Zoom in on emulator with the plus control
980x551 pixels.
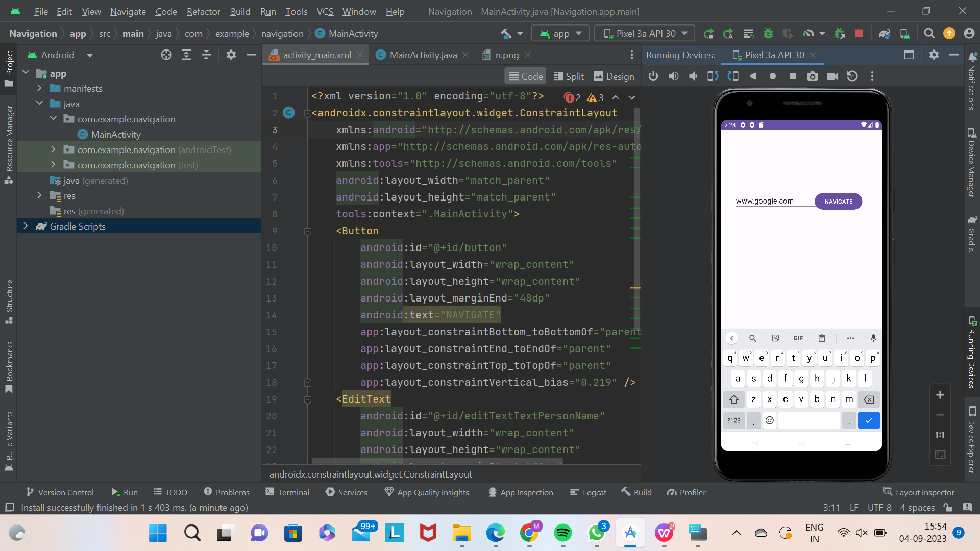tap(941, 394)
